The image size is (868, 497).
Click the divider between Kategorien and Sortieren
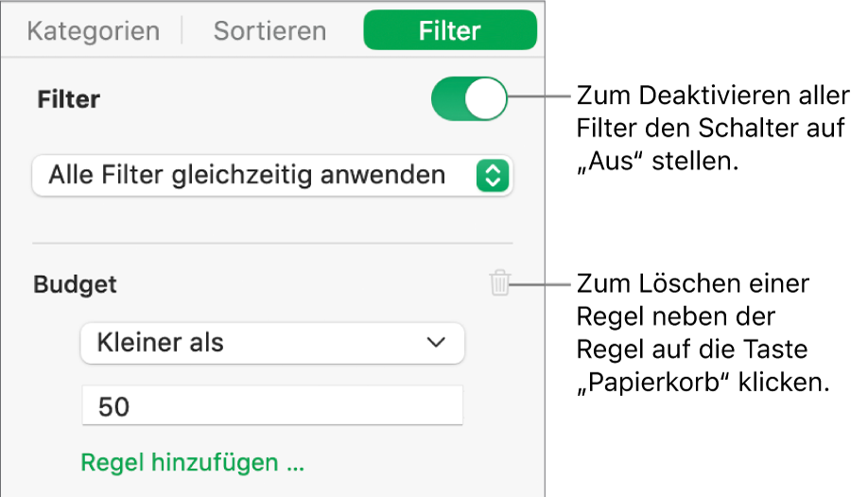click(182, 31)
